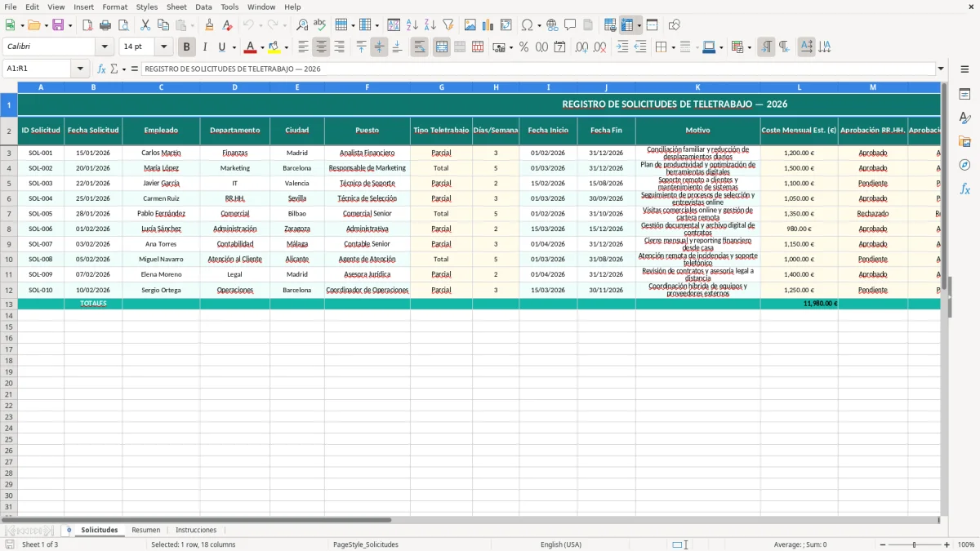
Task: Open the Font Name dropdown
Action: [105, 47]
